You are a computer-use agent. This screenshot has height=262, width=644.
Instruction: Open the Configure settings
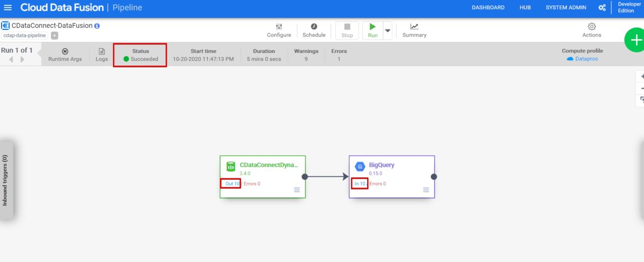click(279, 31)
